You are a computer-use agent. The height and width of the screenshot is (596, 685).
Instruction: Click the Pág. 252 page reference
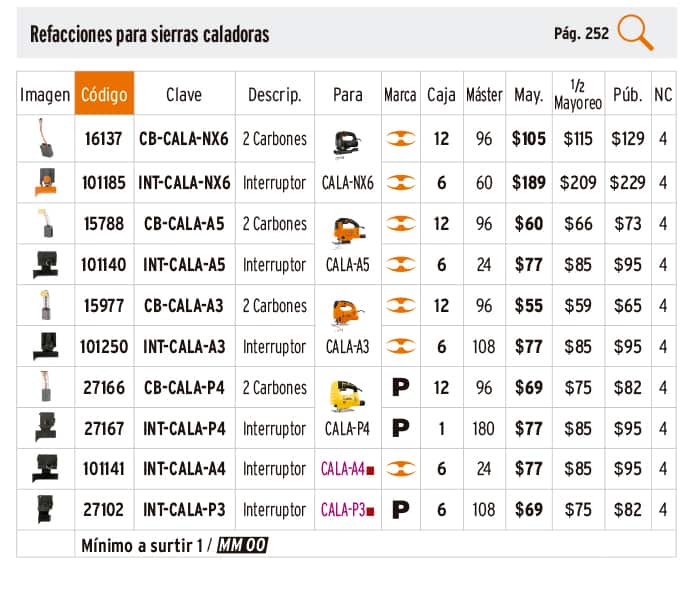pyautogui.click(x=581, y=33)
